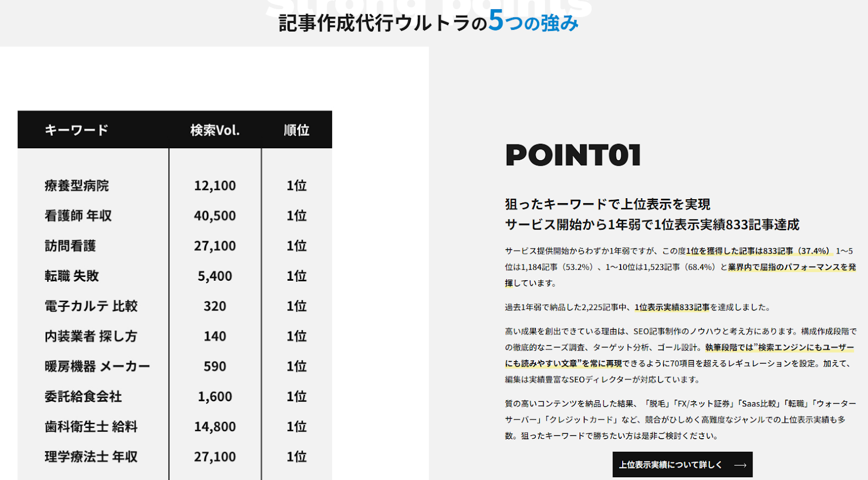Select the 検索Vol. column header
Image resolution: width=868 pixels, height=480 pixels.
point(215,130)
